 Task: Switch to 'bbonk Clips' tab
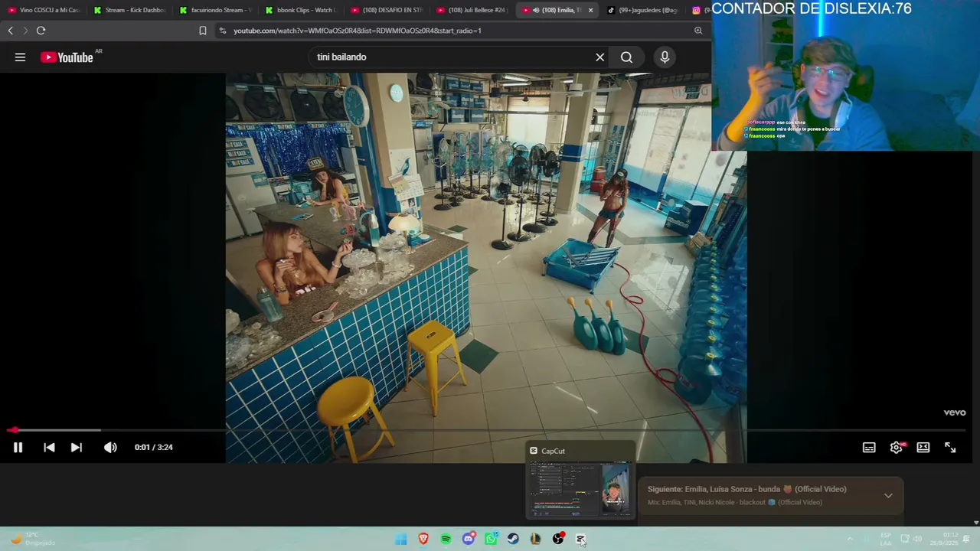(x=301, y=10)
